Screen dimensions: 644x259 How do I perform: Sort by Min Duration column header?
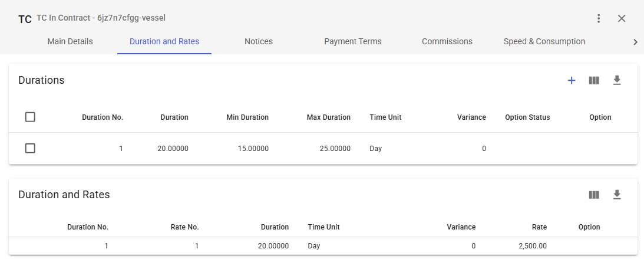[247, 117]
